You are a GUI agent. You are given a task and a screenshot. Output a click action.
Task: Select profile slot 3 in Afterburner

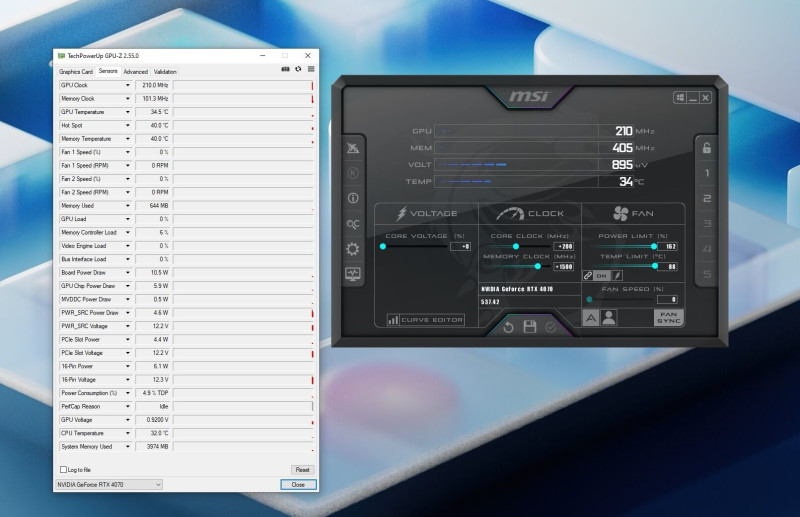click(x=707, y=224)
